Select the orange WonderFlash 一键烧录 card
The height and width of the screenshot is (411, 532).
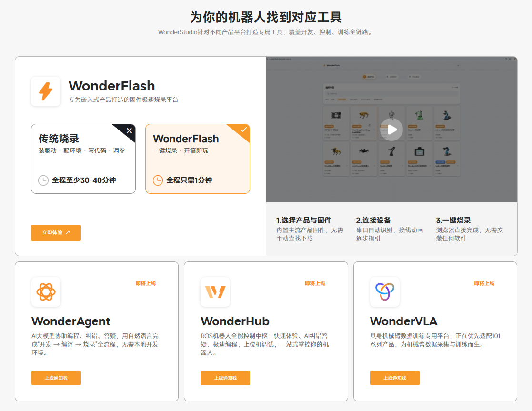(198, 159)
